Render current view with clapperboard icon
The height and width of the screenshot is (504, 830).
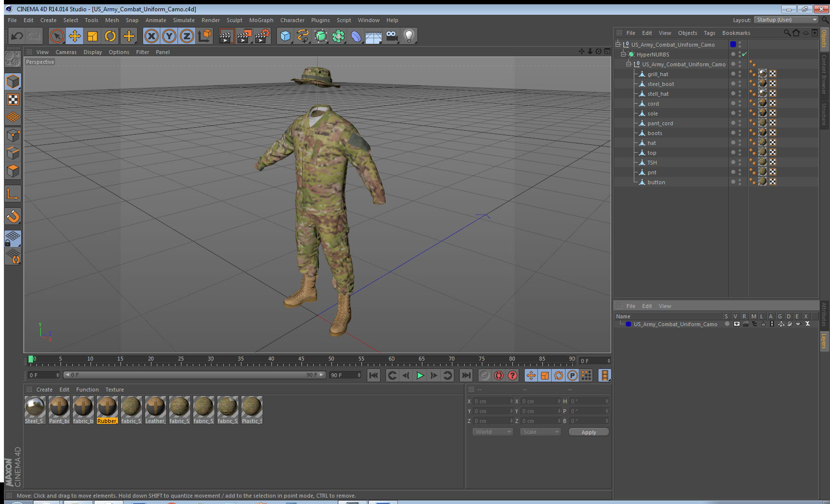click(226, 36)
